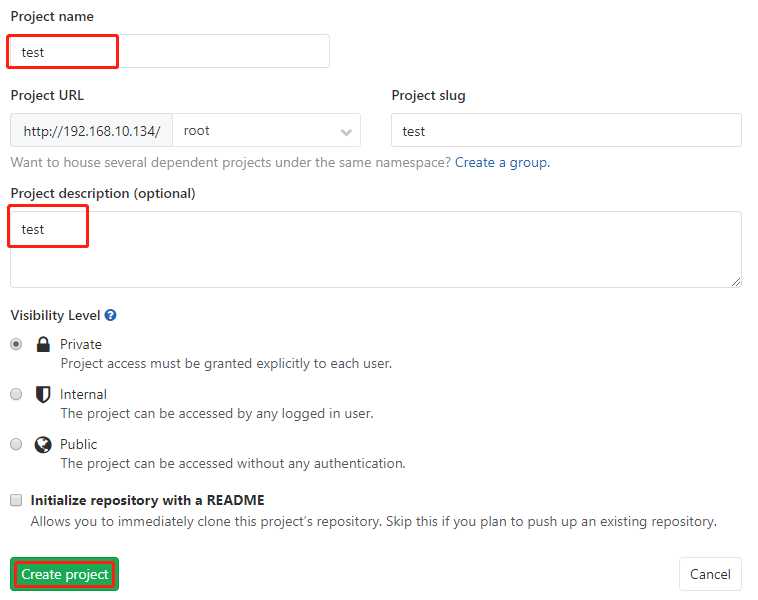Click the Private lock icon
The height and width of the screenshot is (600, 758).
43,344
